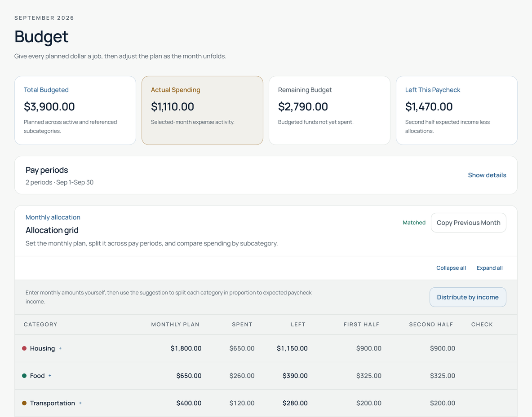532x417 pixels.
Task: Click the First Half column header
Action: click(x=361, y=325)
